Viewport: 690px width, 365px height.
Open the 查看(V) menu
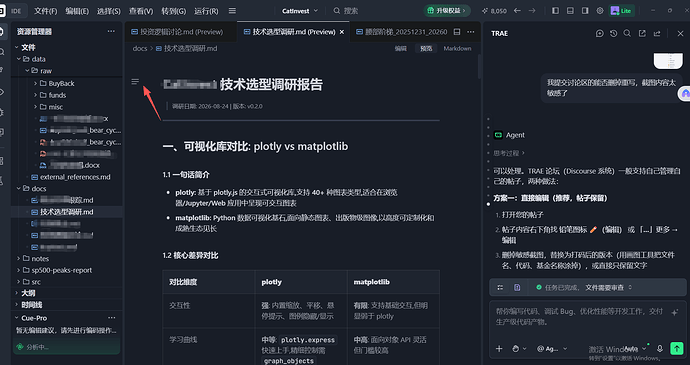coord(141,11)
